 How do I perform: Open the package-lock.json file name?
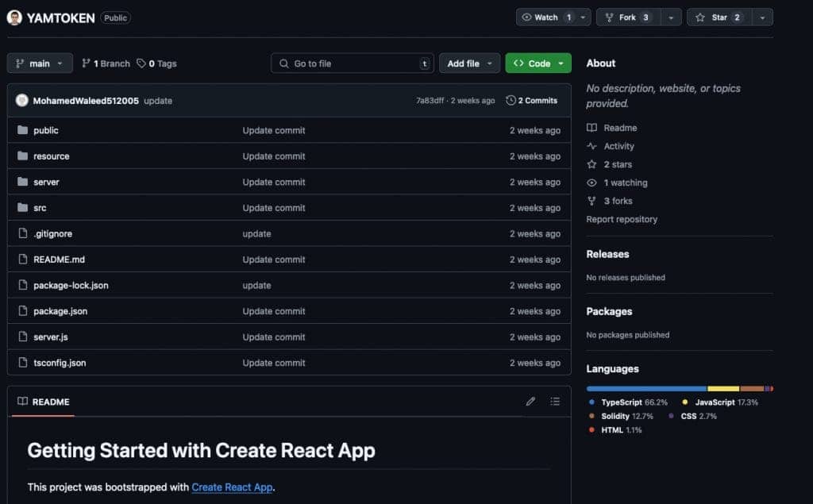[x=71, y=285]
